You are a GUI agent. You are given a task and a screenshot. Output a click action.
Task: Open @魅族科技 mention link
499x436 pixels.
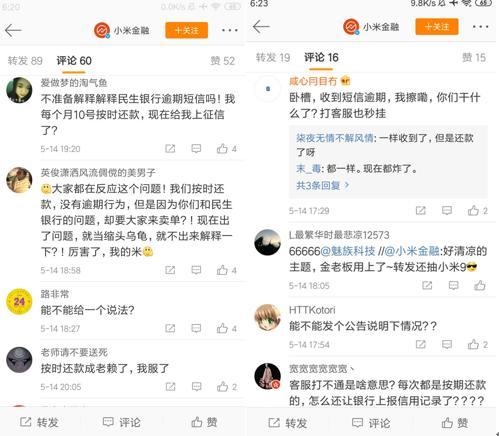[348, 251]
